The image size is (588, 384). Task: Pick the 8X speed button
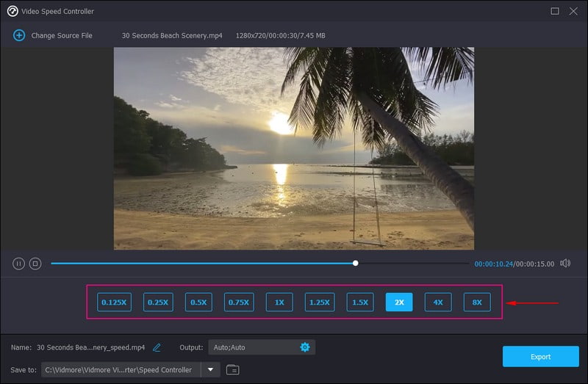click(477, 302)
